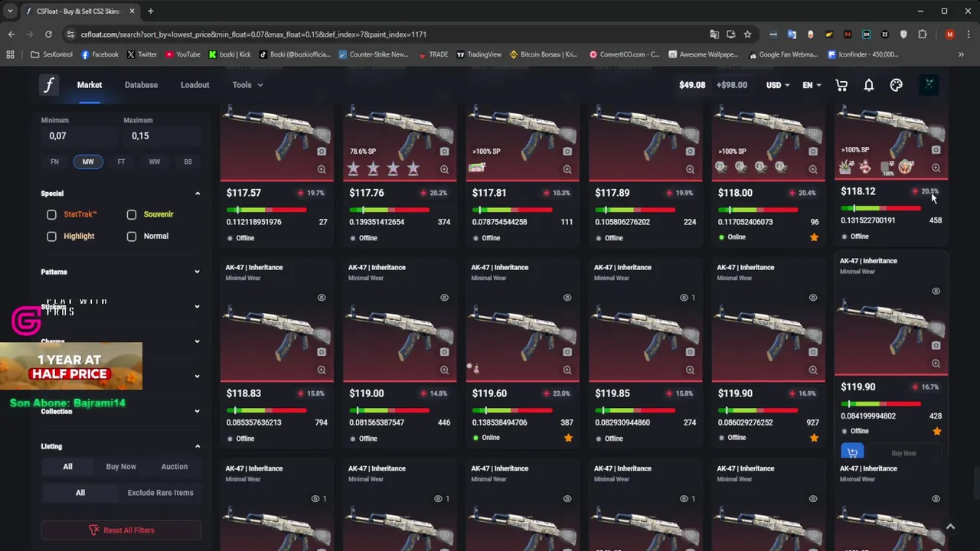The image size is (980, 551).
Task: Open the Market tab
Action: (90, 85)
